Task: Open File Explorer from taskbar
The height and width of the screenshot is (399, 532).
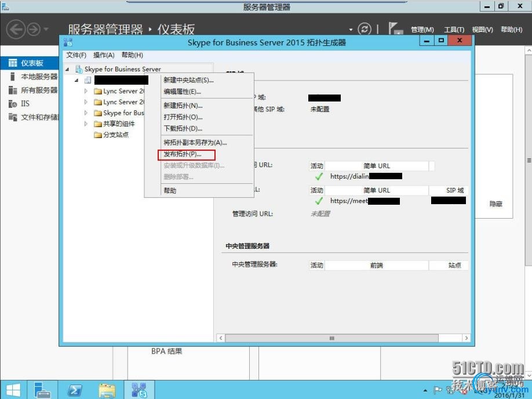Action: (x=107, y=390)
